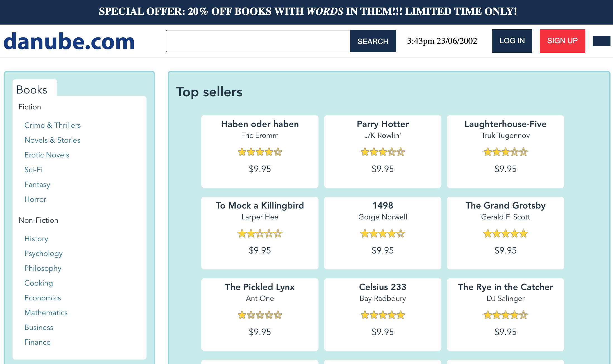Browse the Erotic Novels section
This screenshot has height=364, width=613.
click(x=47, y=155)
